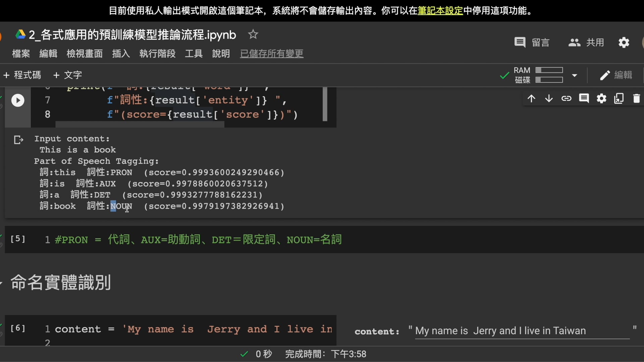
Task: Click the code cell horizontal scrollbar
Action: coord(140,124)
